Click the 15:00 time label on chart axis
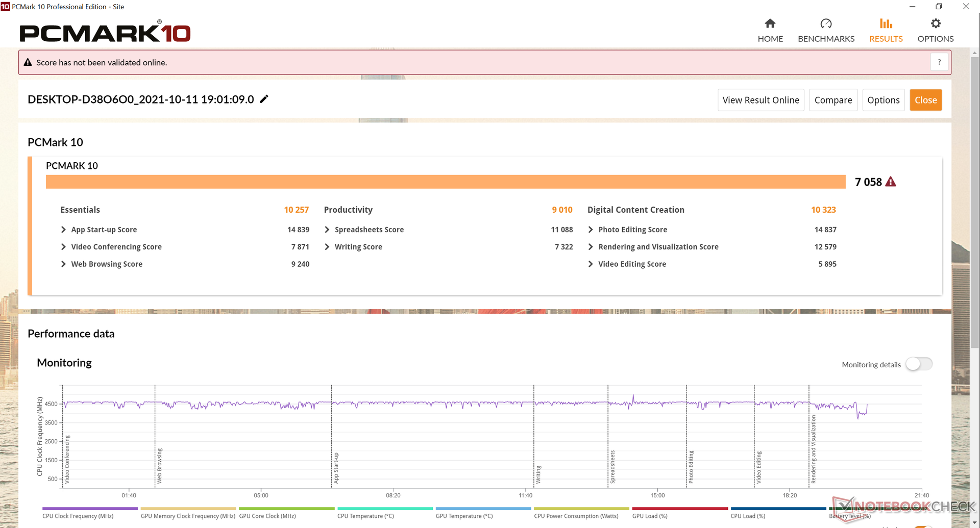This screenshot has height=528, width=980. click(x=657, y=495)
